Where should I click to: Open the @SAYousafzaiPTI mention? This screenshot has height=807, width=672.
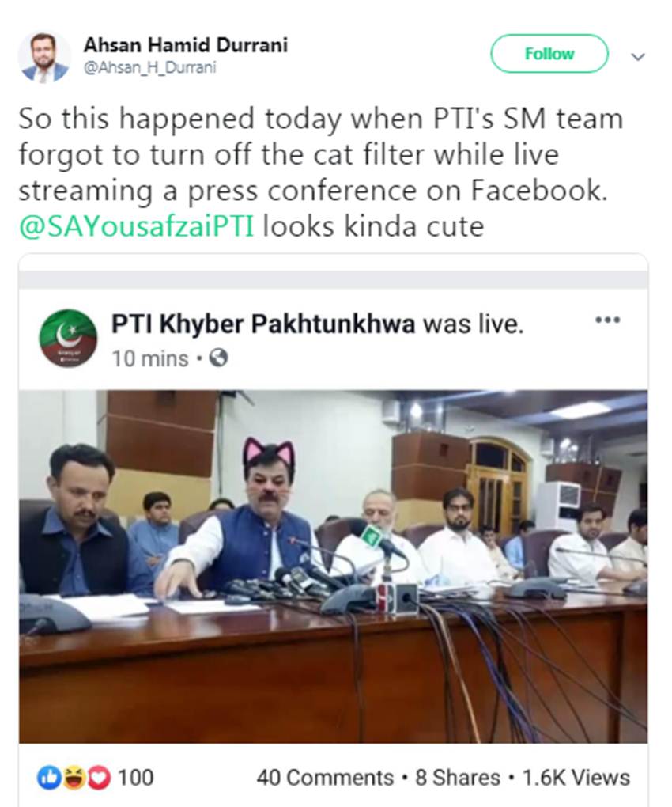pyautogui.click(x=136, y=226)
